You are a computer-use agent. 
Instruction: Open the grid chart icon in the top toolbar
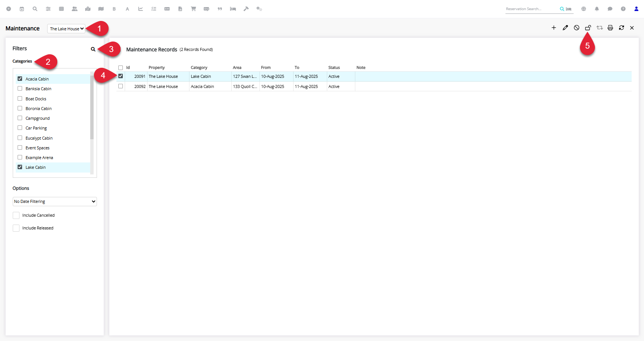61,9
